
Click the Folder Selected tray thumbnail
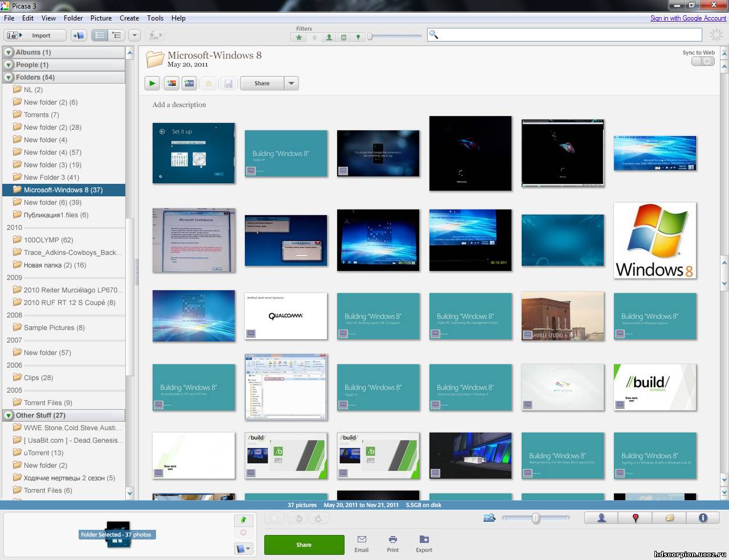point(118,534)
